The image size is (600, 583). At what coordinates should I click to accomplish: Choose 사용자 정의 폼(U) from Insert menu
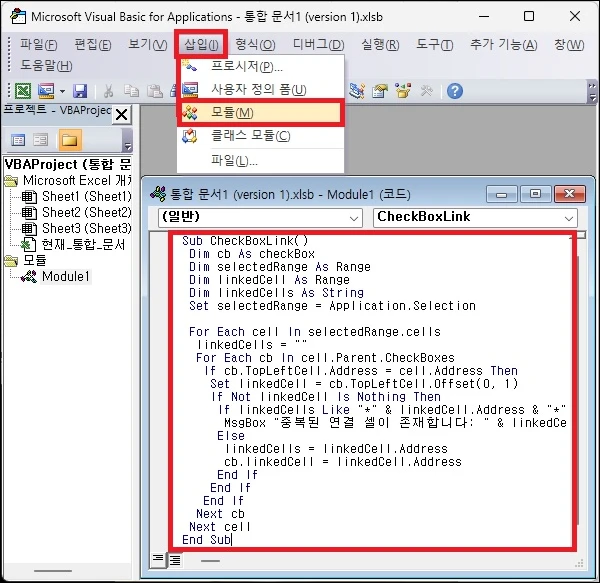click(x=261, y=90)
